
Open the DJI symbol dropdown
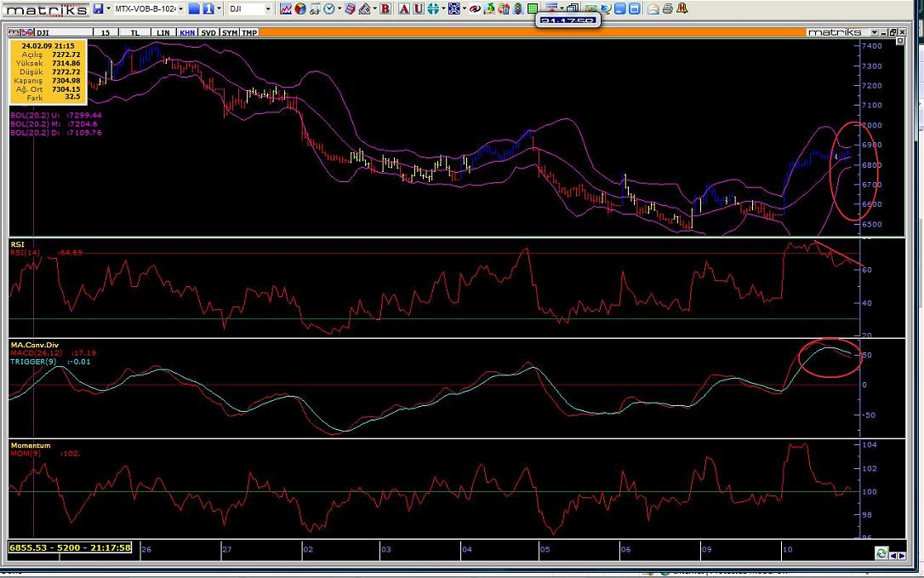coord(268,9)
